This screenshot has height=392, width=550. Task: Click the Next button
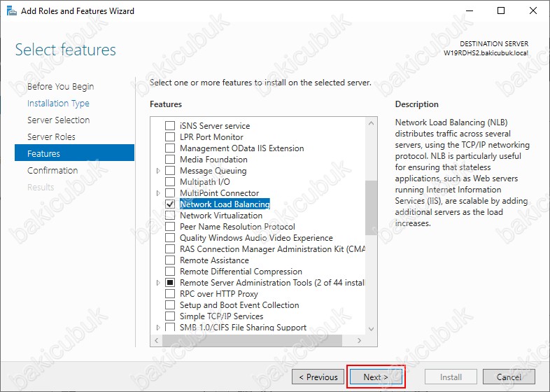(x=376, y=377)
